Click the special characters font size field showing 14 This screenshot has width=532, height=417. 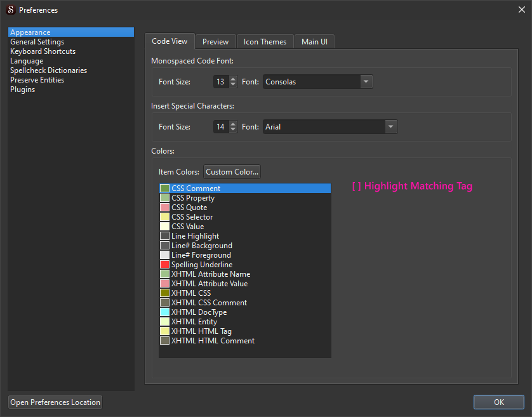(x=221, y=127)
